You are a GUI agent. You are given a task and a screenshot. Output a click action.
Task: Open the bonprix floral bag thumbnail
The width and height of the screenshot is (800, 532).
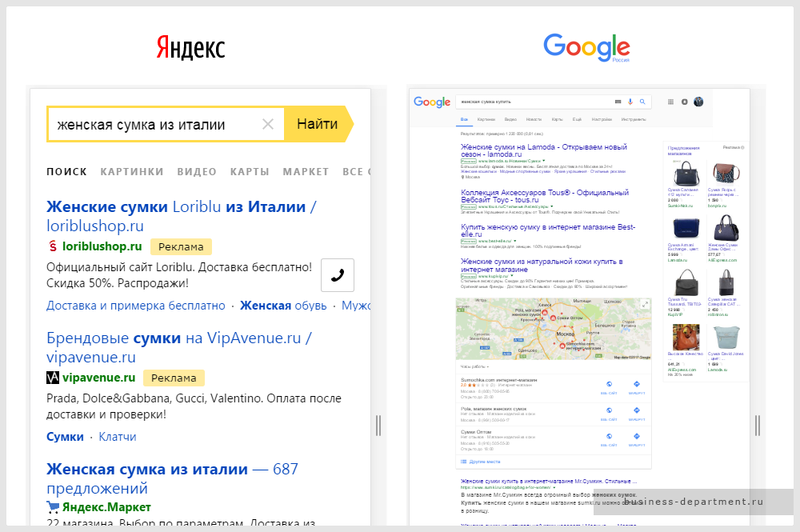(x=726, y=173)
